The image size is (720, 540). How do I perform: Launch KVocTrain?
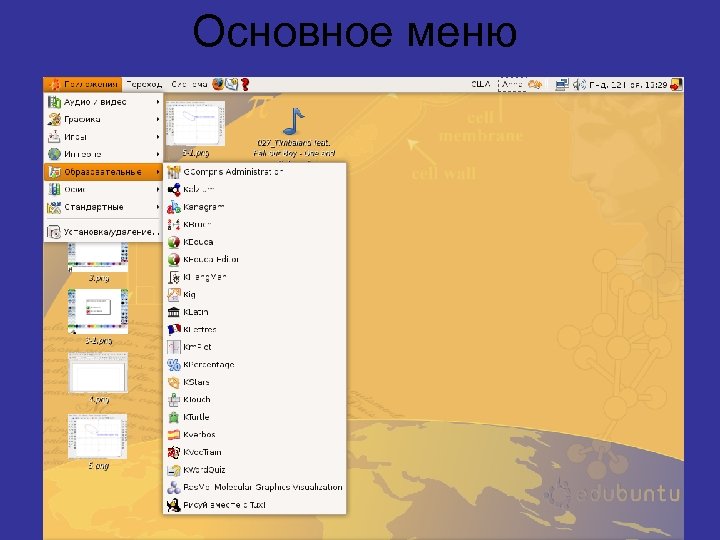click(x=254, y=452)
